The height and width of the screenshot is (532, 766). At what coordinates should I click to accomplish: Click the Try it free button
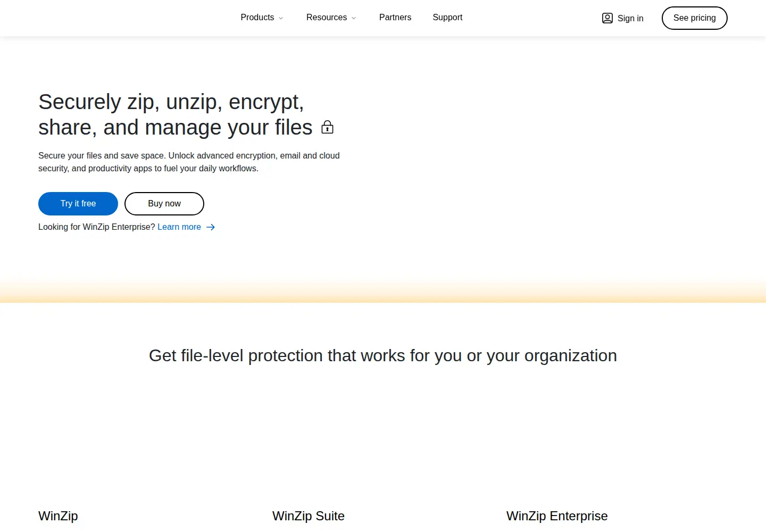(78, 204)
